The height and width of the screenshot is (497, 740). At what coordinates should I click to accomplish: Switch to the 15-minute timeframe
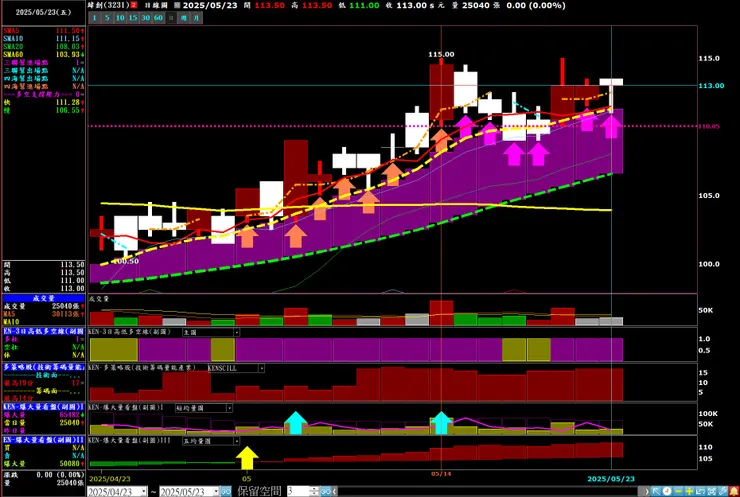(x=133, y=18)
